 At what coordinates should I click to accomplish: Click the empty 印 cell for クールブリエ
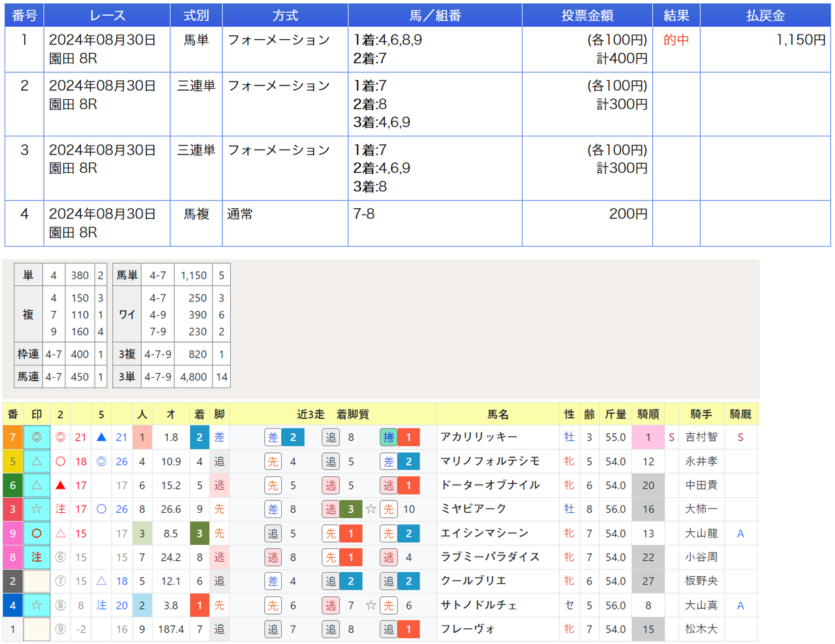pyautogui.click(x=37, y=581)
